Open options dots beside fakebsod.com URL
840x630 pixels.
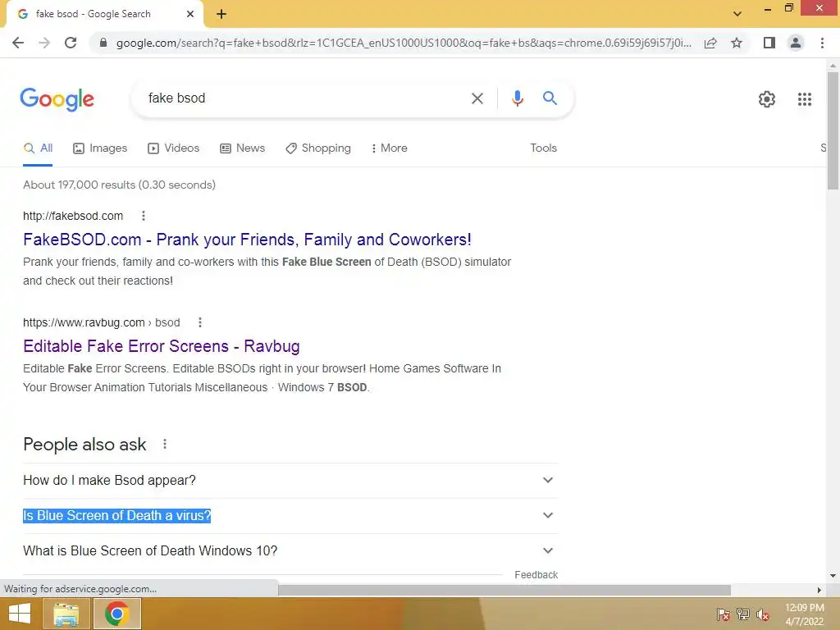[143, 216]
